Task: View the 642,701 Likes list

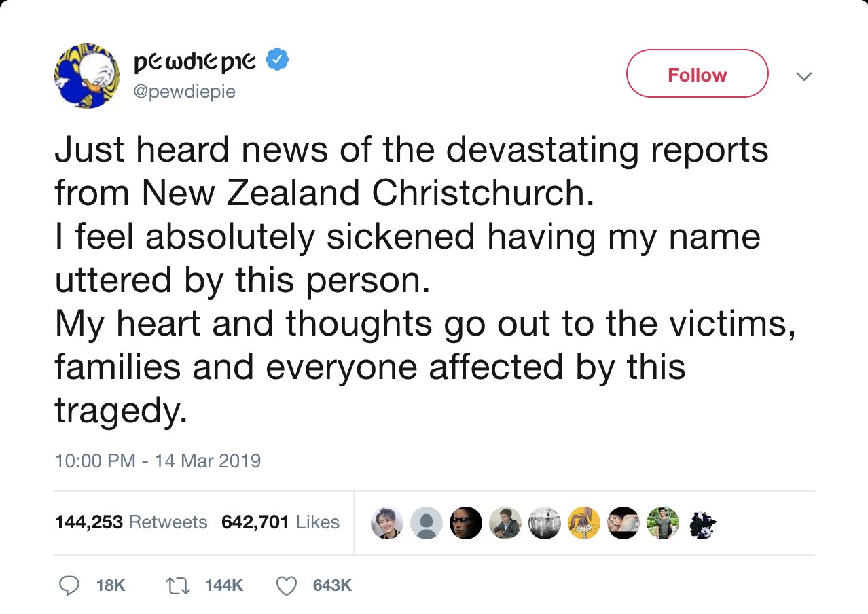Action: [x=281, y=522]
